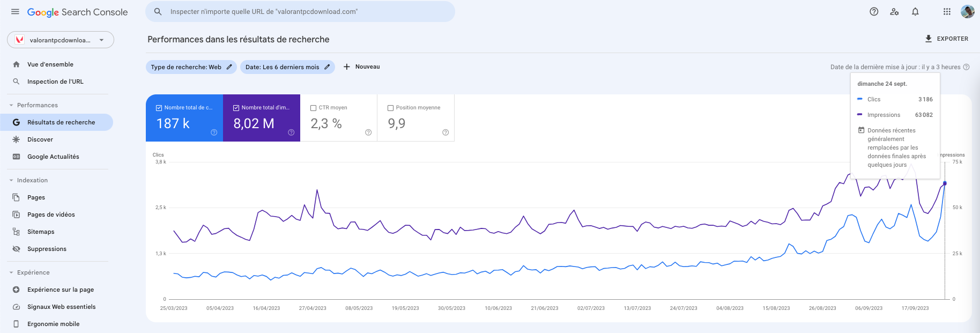The width and height of the screenshot is (980, 333).
Task: Click the 24 sept. data point on the chart
Action: pyautogui.click(x=945, y=183)
